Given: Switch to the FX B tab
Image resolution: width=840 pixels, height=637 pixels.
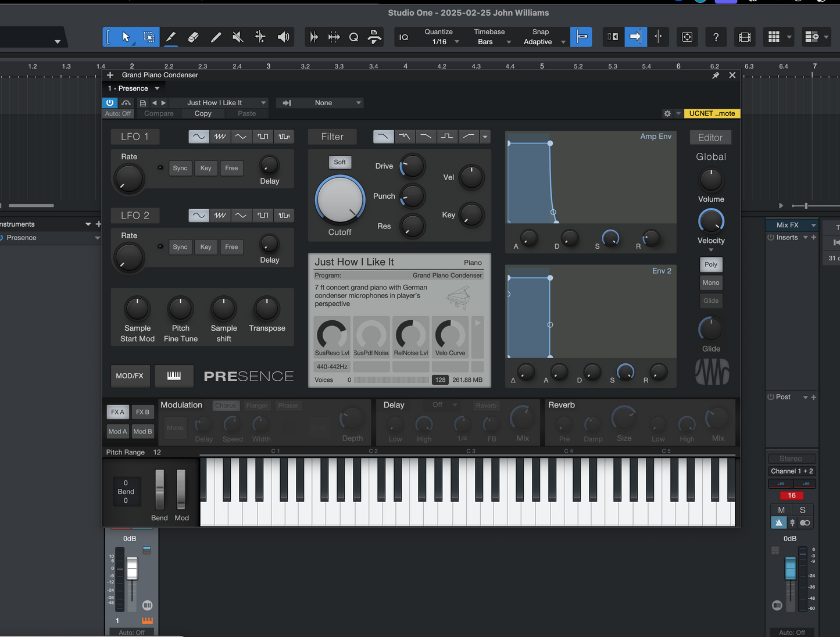Looking at the screenshot, I should point(142,411).
